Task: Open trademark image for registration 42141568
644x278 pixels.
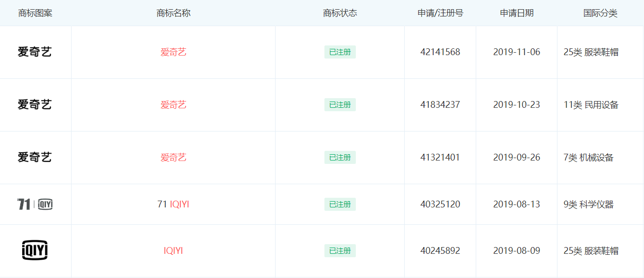Action: tap(35, 52)
